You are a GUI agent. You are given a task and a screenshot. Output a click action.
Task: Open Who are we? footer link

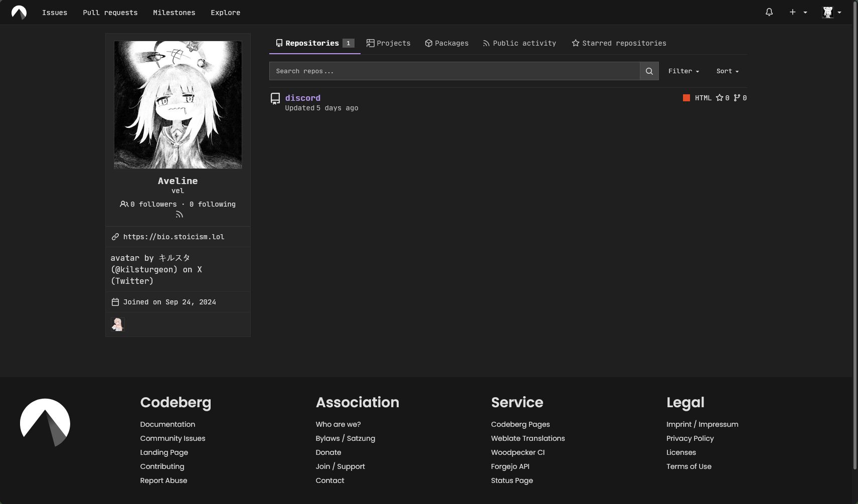click(338, 424)
